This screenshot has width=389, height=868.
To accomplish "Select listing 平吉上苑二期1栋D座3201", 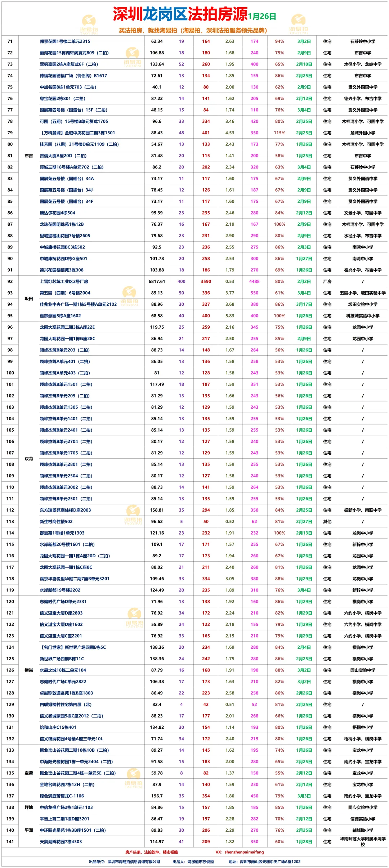I will click(x=64, y=819).
